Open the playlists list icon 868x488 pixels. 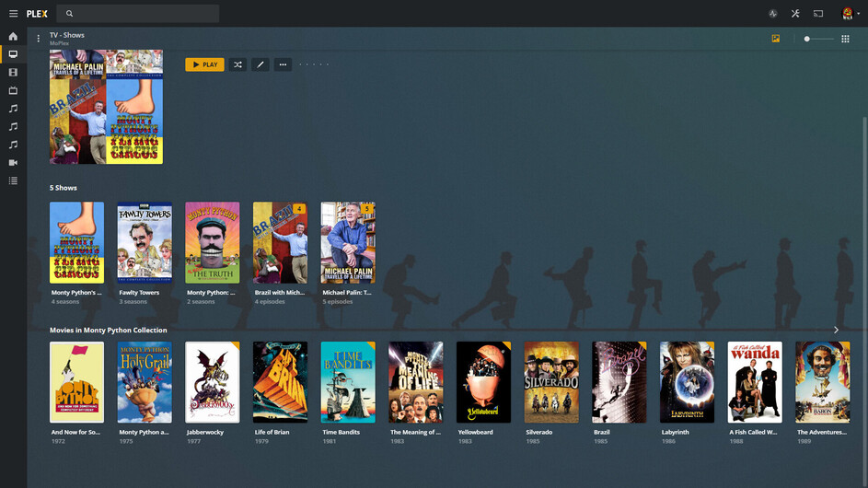click(13, 180)
